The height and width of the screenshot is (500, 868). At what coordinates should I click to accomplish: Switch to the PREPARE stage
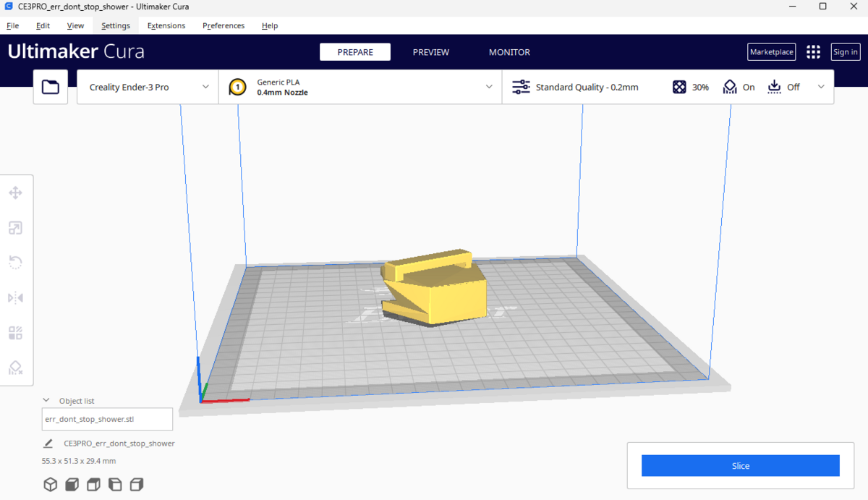point(355,52)
